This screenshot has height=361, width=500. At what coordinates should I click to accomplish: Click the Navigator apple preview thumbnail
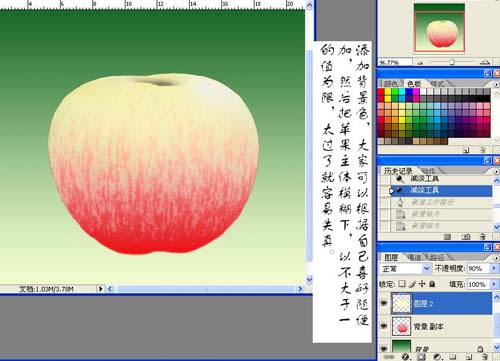coord(439,28)
